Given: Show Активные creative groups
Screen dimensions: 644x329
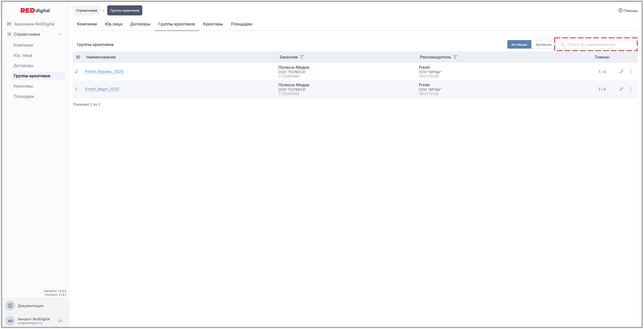Looking at the screenshot, I should click(519, 44).
